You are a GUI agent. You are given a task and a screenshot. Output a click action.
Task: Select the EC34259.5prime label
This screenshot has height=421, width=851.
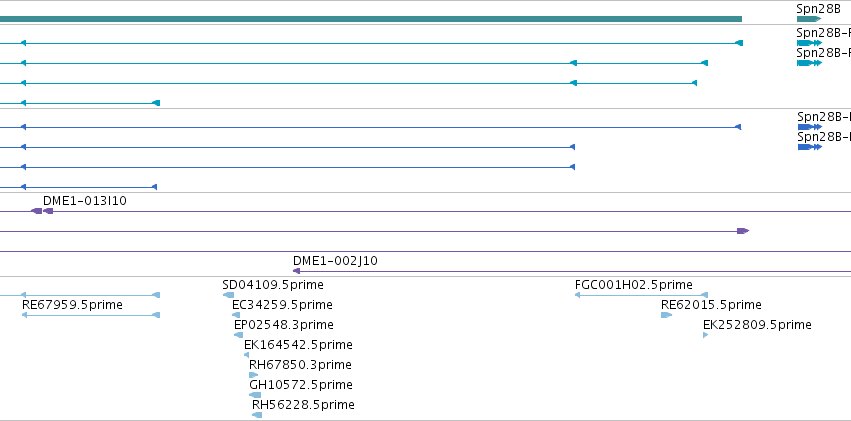click(282, 305)
